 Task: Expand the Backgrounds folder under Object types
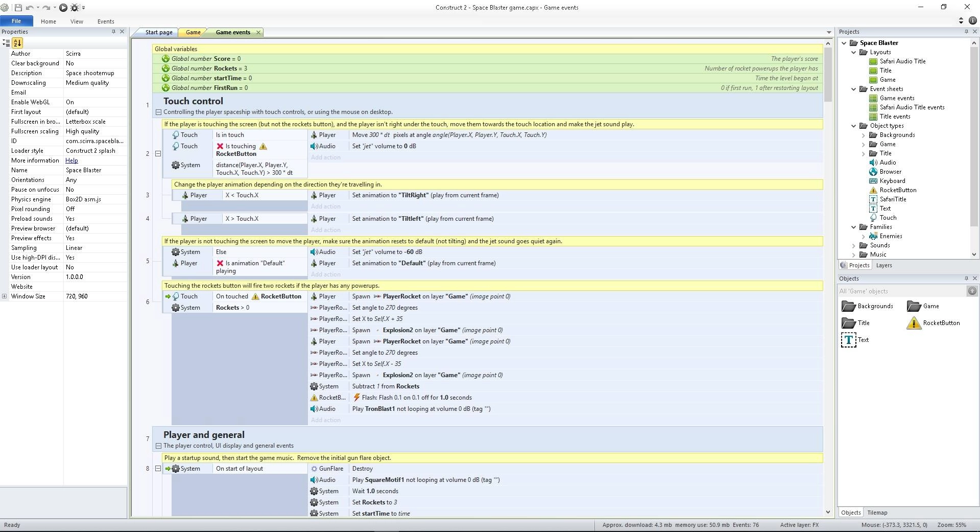point(864,135)
